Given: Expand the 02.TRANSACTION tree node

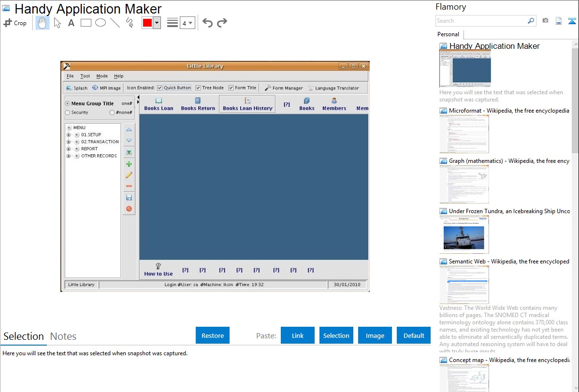Looking at the screenshot, I should pyautogui.click(x=68, y=142).
